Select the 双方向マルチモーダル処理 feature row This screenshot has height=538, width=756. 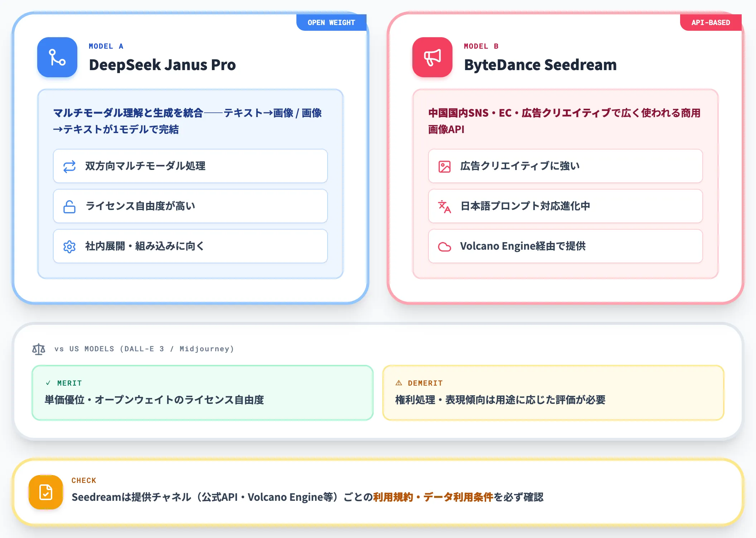tap(190, 166)
